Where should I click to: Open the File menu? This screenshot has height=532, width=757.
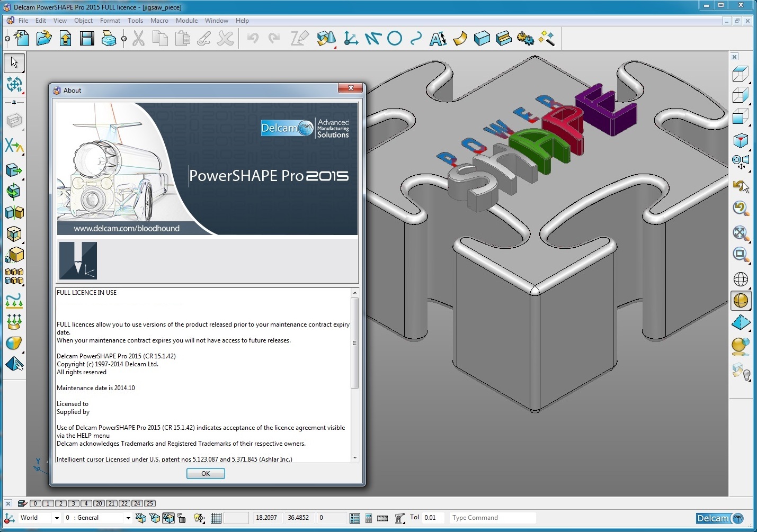[x=23, y=21]
